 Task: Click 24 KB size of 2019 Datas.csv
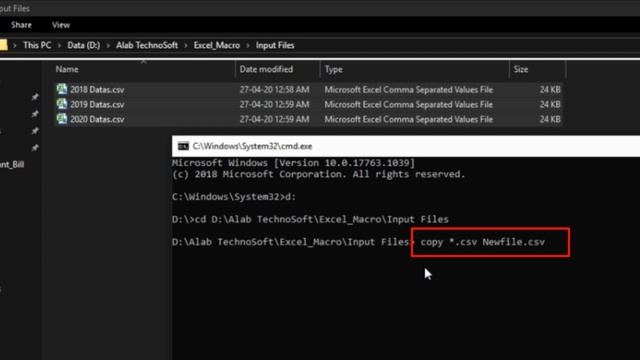pyautogui.click(x=550, y=104)
